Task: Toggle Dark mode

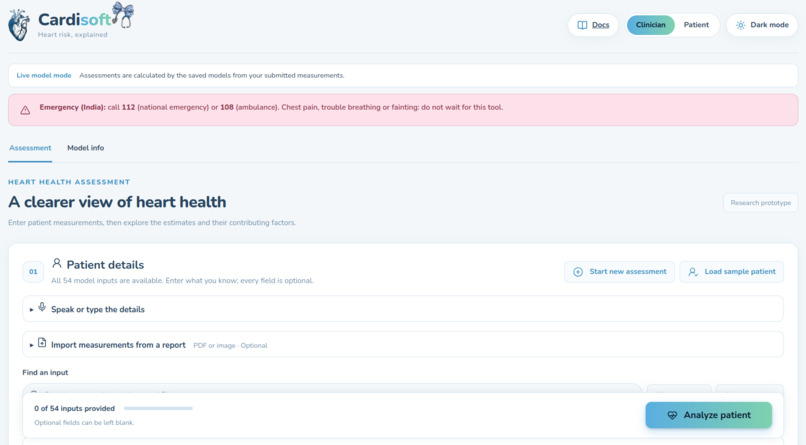Action: tap(762, 25)
